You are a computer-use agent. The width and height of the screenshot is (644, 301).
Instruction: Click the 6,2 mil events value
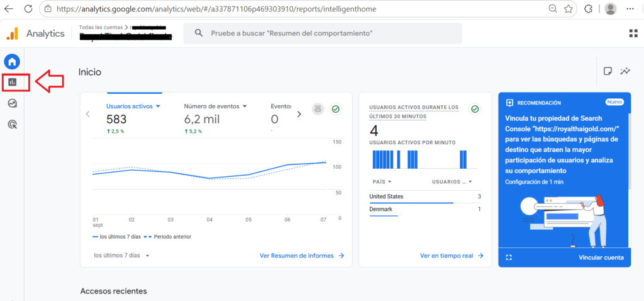tap(202, 120)
